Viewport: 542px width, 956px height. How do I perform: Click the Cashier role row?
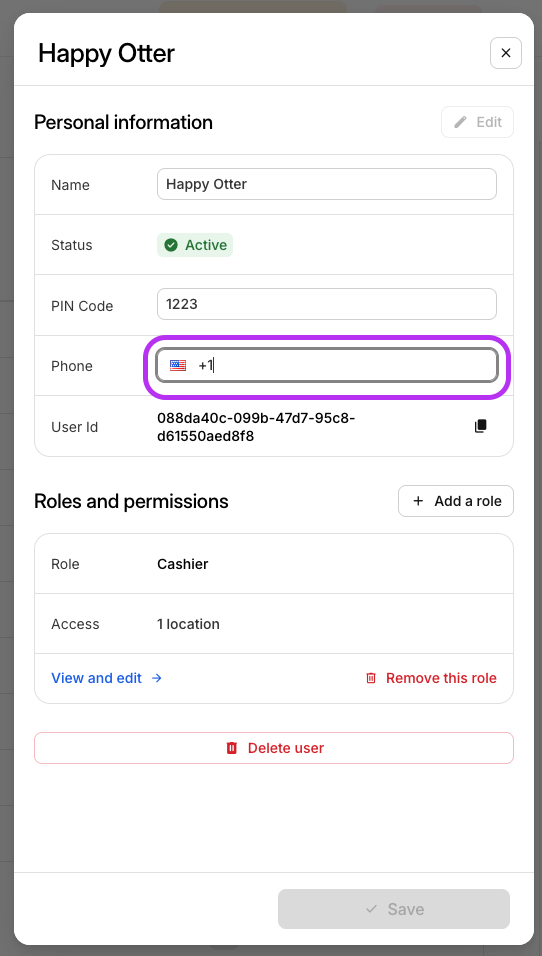click(274, 564)
